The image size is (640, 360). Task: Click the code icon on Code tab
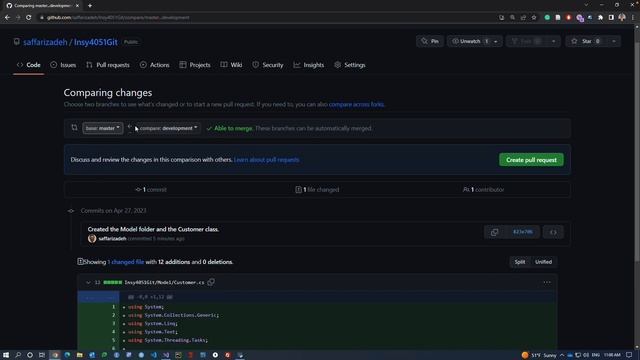[x=20, y=65]
